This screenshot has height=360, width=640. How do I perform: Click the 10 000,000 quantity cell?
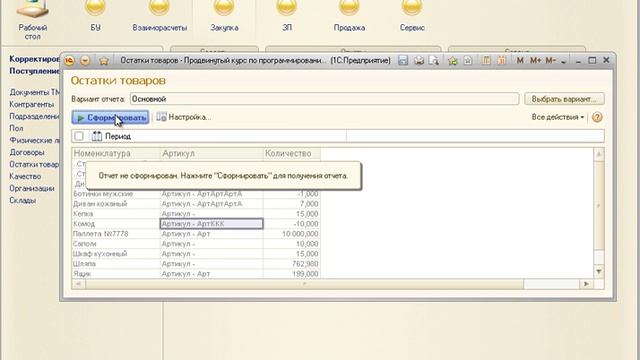pos(291,234)
